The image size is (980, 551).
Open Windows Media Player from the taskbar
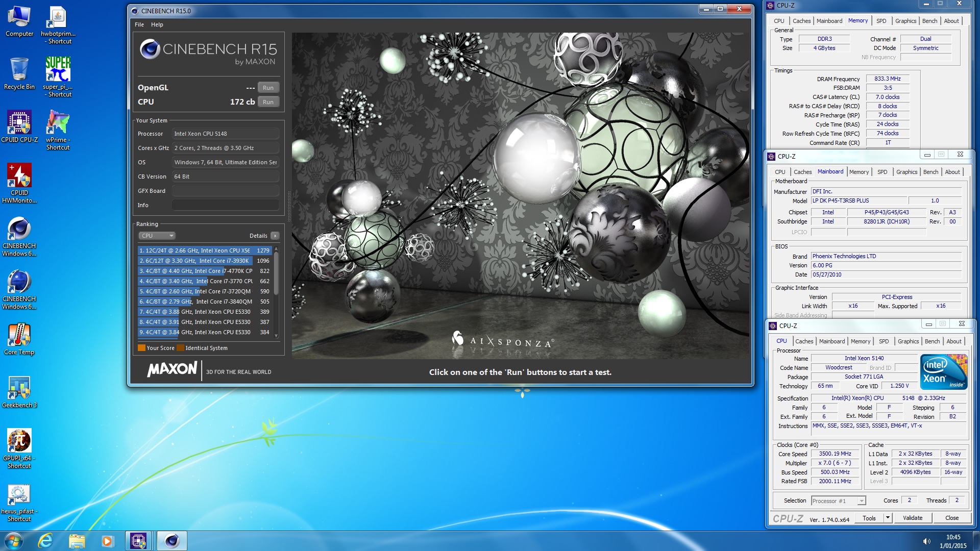coord(107,541)
